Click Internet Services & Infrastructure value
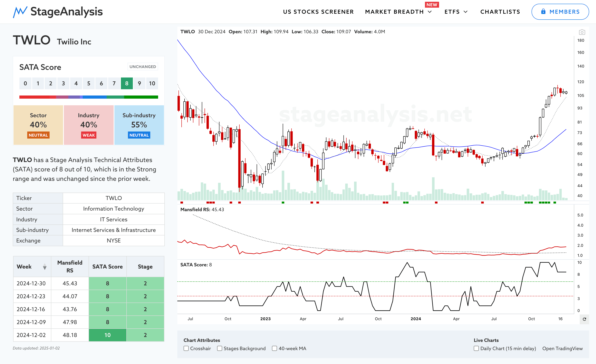The image size is (596, 364). (113, 230)
